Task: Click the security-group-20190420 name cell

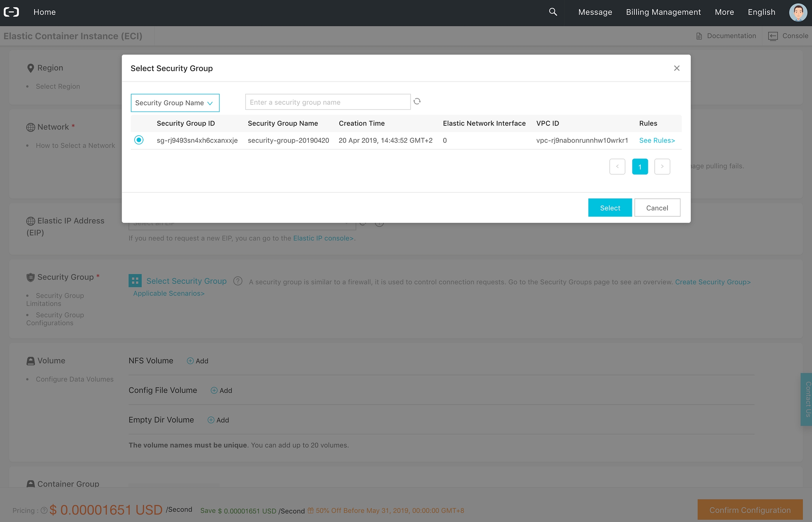Action: tap(288, 140)
